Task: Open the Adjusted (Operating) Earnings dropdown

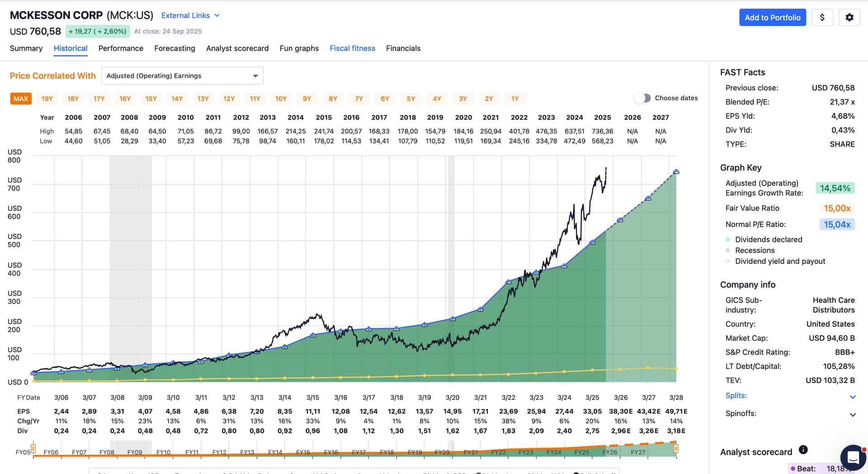Action: (182, 76)
